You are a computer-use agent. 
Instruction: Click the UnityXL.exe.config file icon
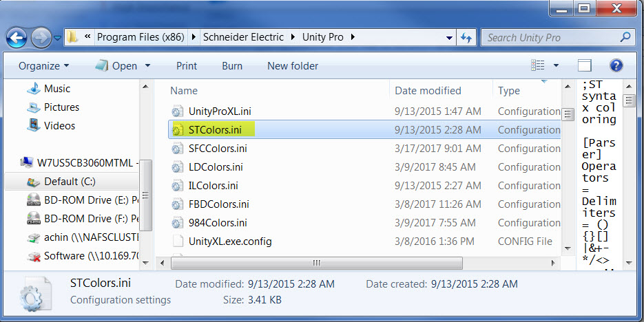tap(178, 241)
